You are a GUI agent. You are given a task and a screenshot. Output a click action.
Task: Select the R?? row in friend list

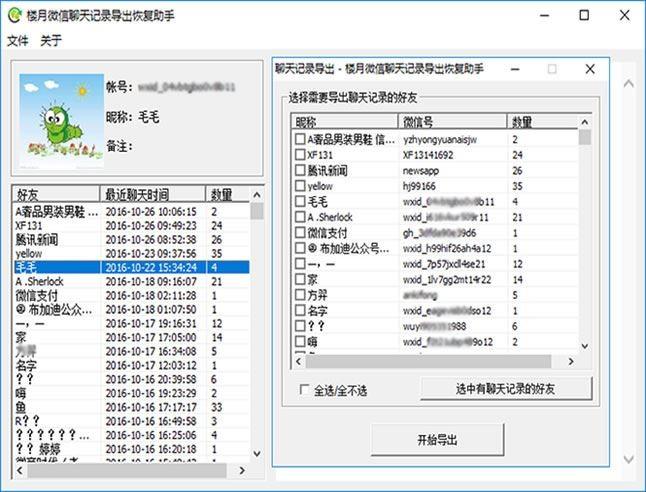click(x=132, y=421)
